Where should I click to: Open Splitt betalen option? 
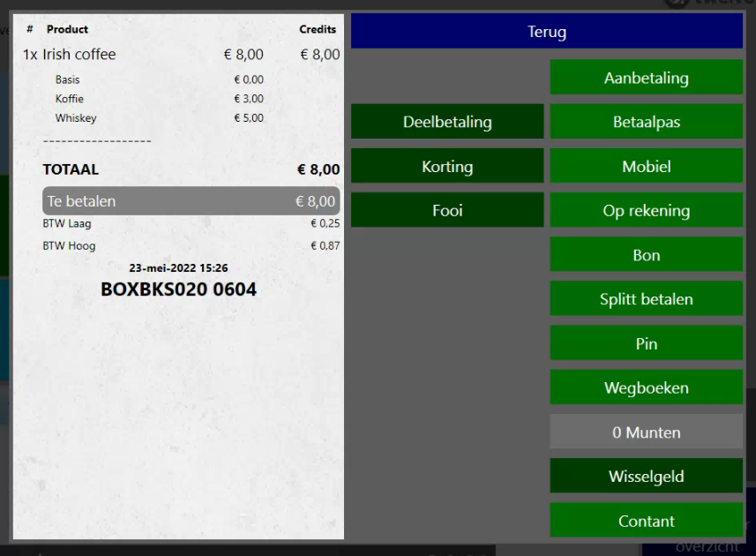646,299
